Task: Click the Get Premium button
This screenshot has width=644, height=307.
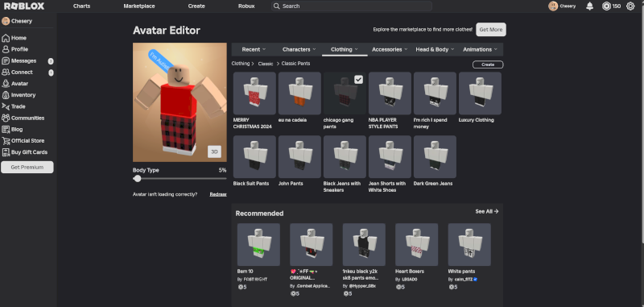Action: (27, 168)
